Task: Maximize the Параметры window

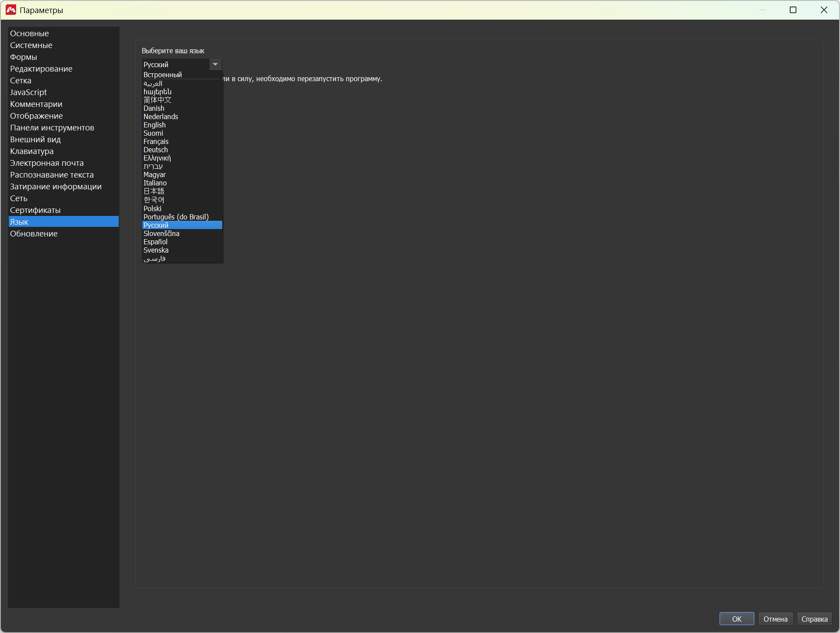Action: [x=793, y=10]
